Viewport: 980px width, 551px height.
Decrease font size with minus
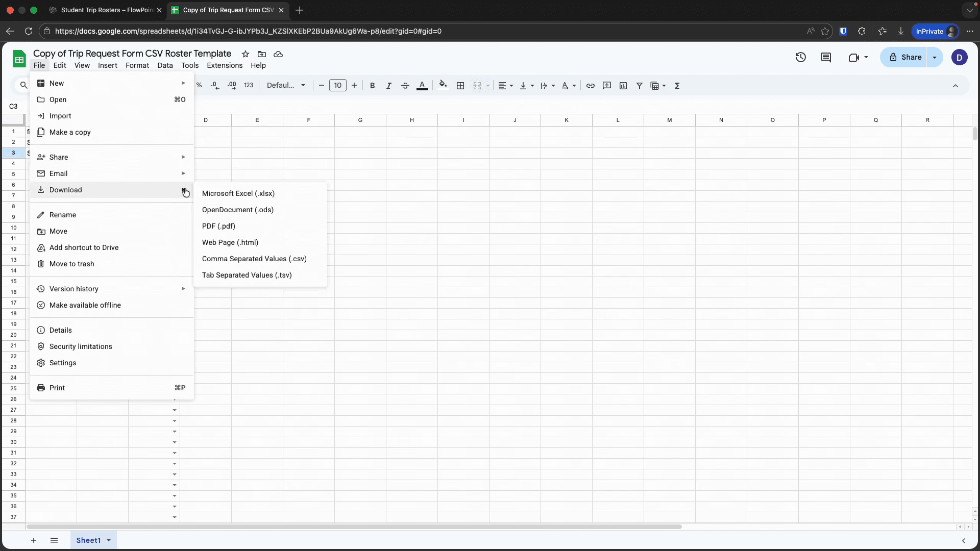(x=321, y=85)
